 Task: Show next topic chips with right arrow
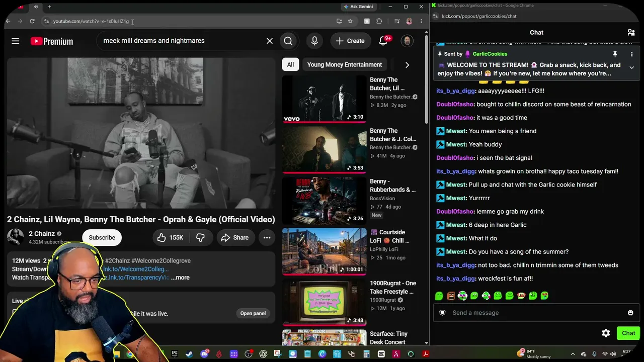coord(407,64)
